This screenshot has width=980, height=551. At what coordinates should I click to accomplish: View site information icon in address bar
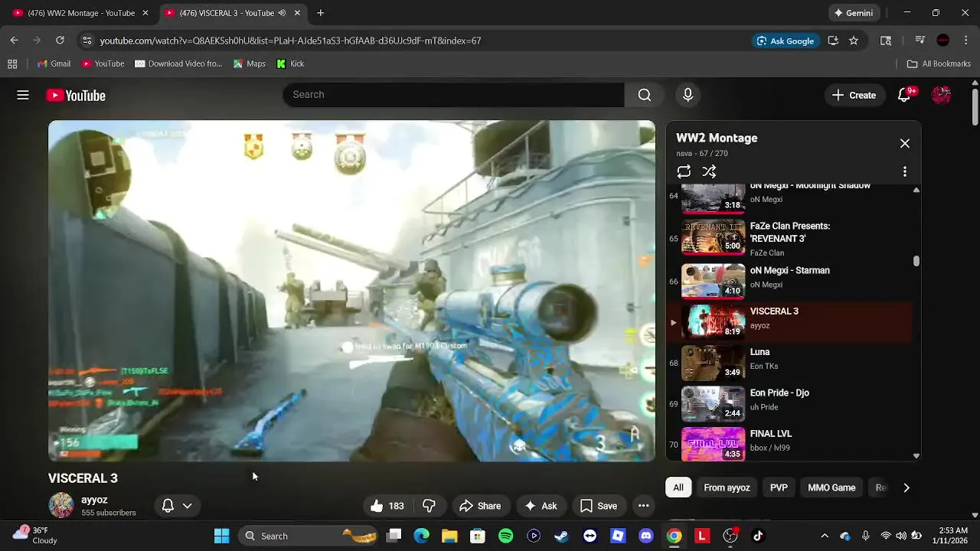[x=87, y=41]
